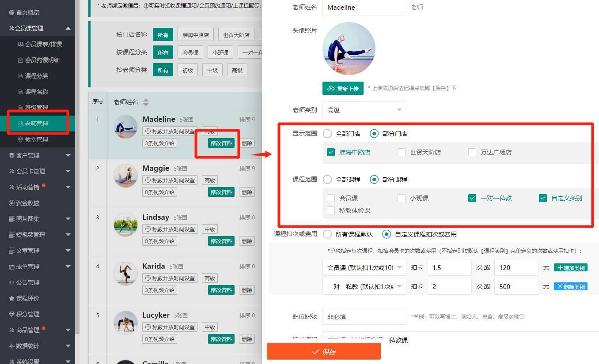Expand the 表单管理 sidebar section

[x=38, y=266]
